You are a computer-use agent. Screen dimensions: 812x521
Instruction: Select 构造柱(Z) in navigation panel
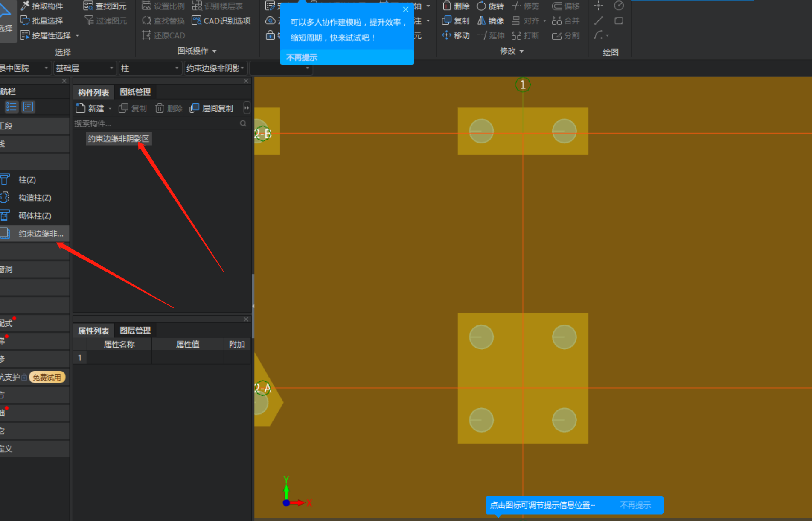(35, 198)
